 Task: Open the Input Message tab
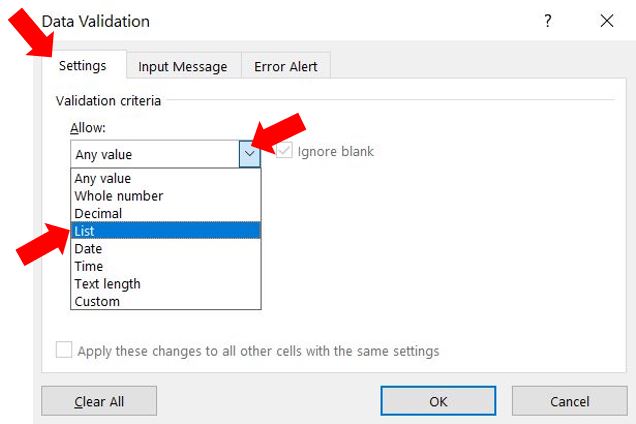[x=183, y=67]
